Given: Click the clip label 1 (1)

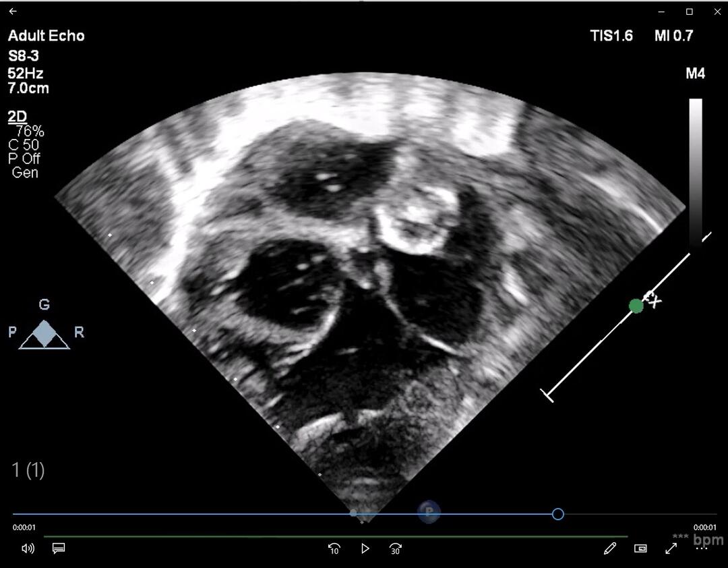Looking at the screenshot, I should (x=28, y=471).
